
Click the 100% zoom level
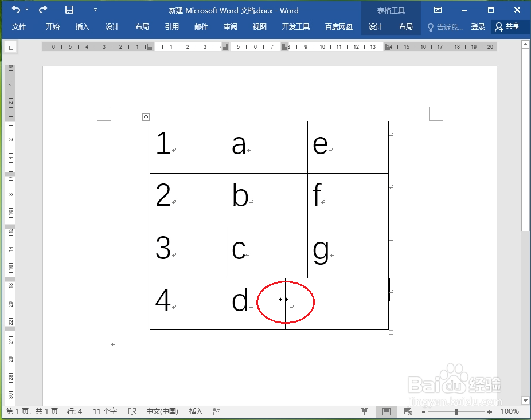510,411
